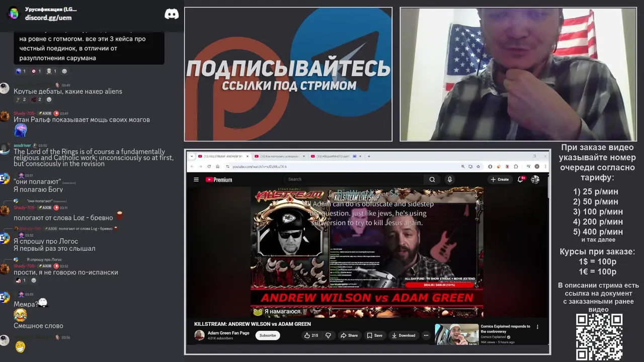Open a new browser tab
Viewport: 644px width, 362px height.
(x=369, y=156)
